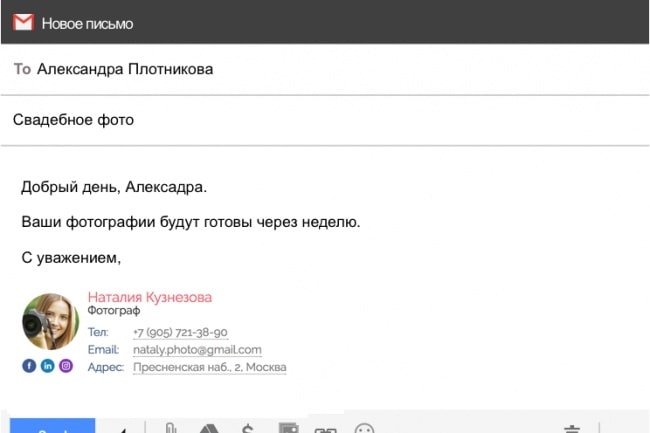Open the Facebook icon in signature

[x=29, y=366]
